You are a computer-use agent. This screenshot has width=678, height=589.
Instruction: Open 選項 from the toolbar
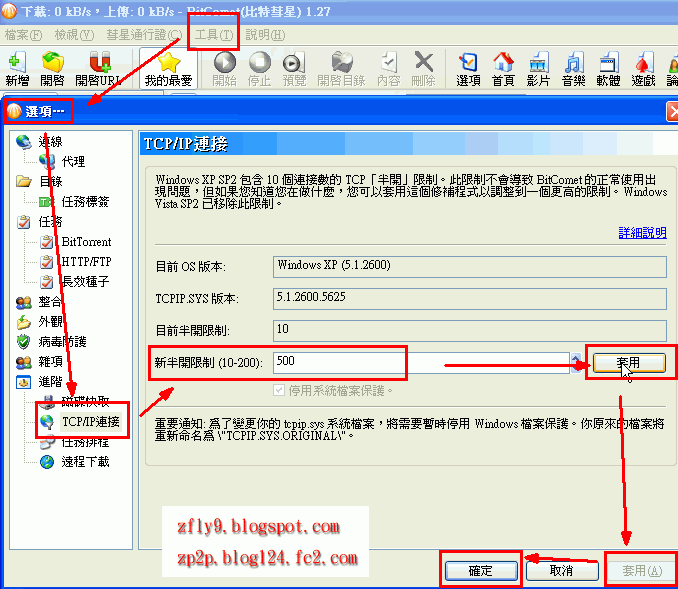coord(468,69)
